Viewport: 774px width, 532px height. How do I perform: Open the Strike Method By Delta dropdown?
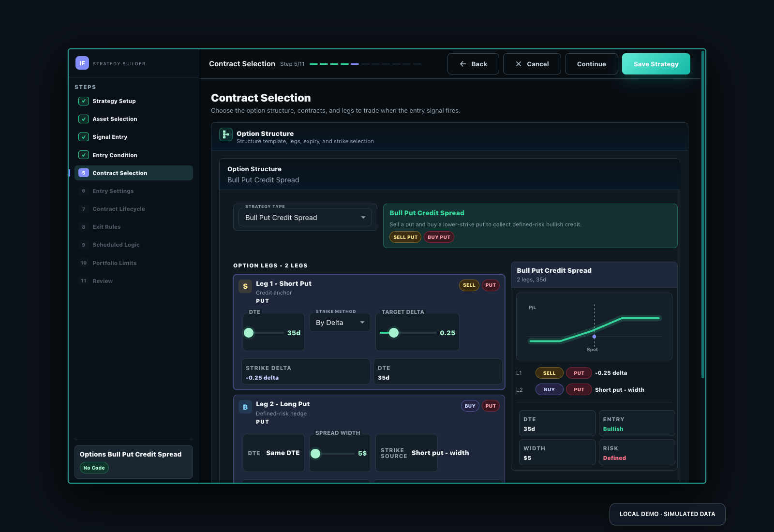[x=340, y=323]
